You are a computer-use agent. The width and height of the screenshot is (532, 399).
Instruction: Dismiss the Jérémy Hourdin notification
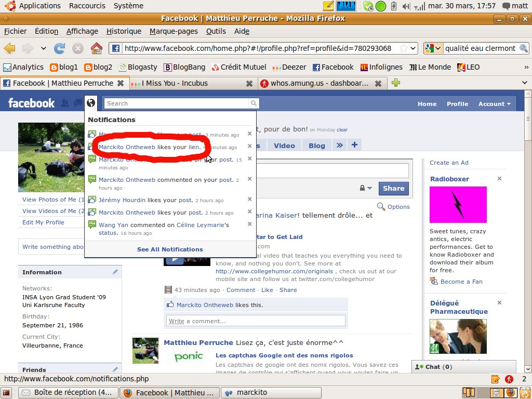[249, 199]
